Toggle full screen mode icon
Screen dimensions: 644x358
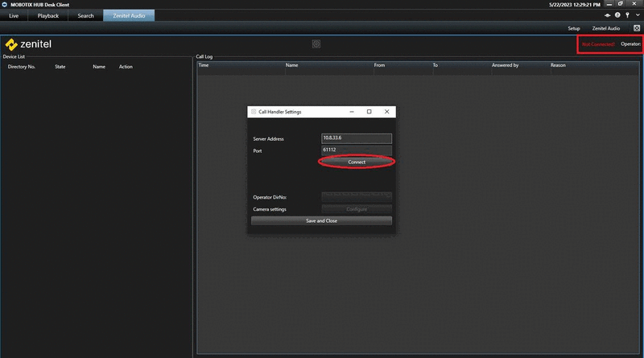(x=637, y=28)
